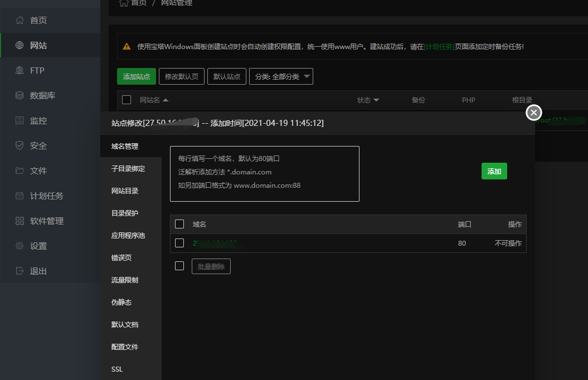Open the 配置文件 tab
The height and width of the screenshot is (380, 588).
pos(131,347)
